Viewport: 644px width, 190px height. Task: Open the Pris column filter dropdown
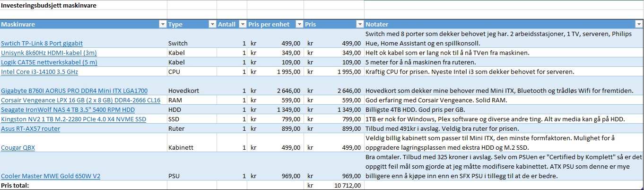coord(359,24)
